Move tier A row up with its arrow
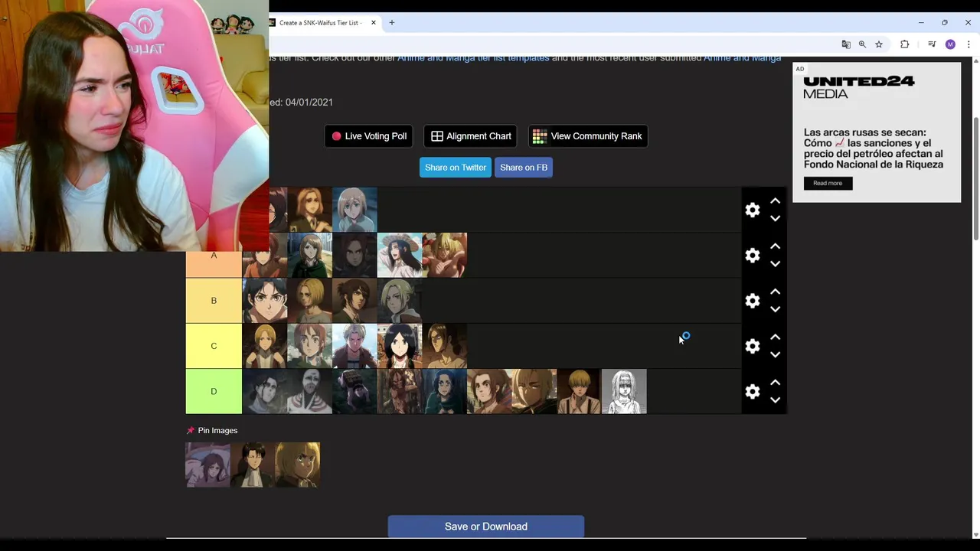 775,246
